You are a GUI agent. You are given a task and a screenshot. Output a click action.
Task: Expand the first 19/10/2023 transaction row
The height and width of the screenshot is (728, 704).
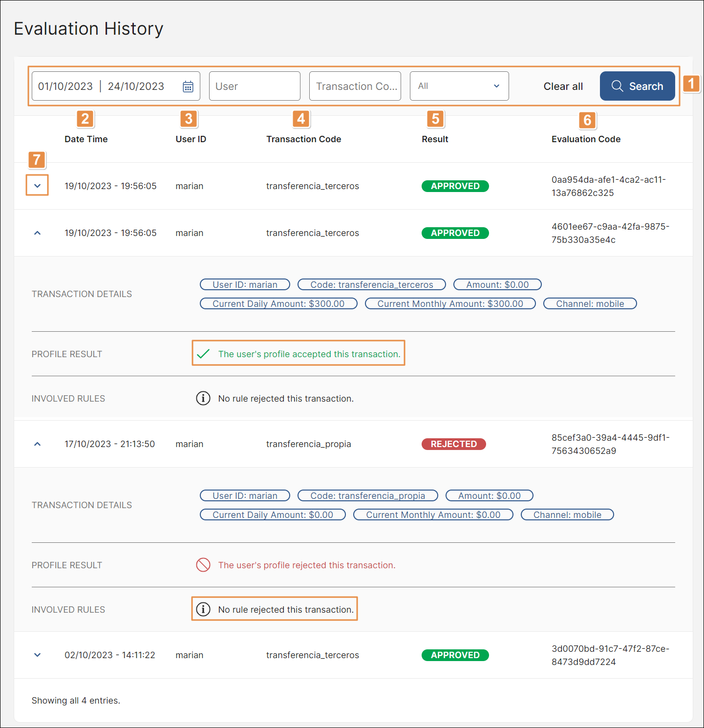[37, 186]
